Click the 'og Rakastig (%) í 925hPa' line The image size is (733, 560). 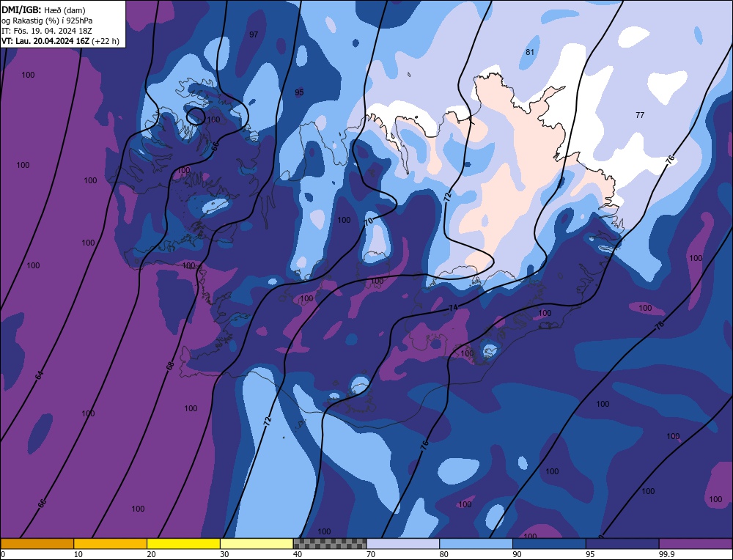point(47,21)
